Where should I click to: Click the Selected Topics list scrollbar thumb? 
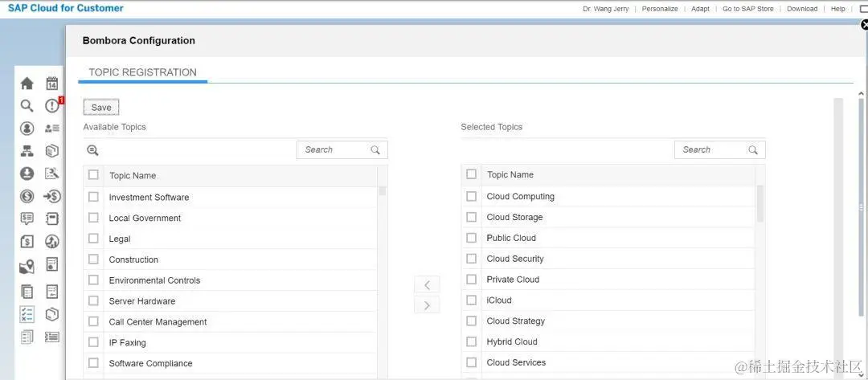click(x=760, y=203)
